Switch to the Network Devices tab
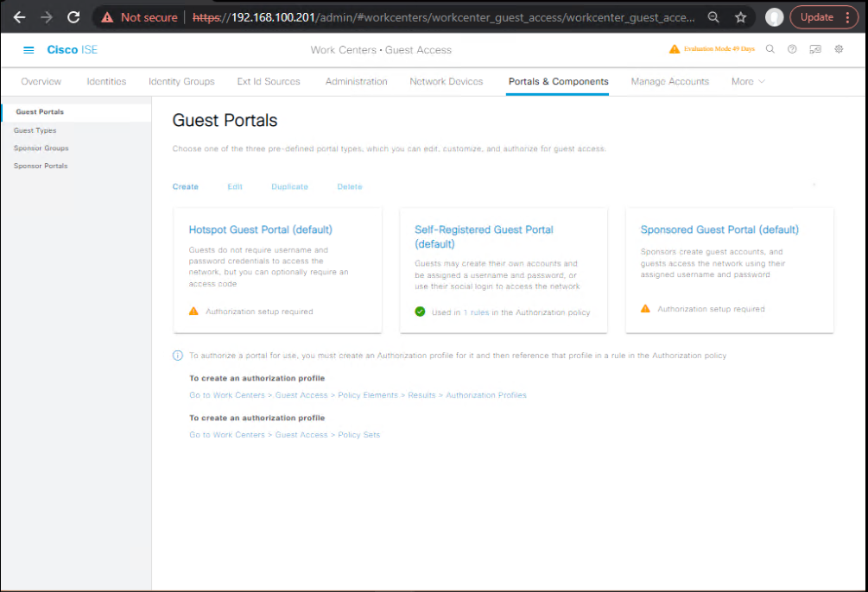This screenshot has height=592, width=868. point(447,81)
